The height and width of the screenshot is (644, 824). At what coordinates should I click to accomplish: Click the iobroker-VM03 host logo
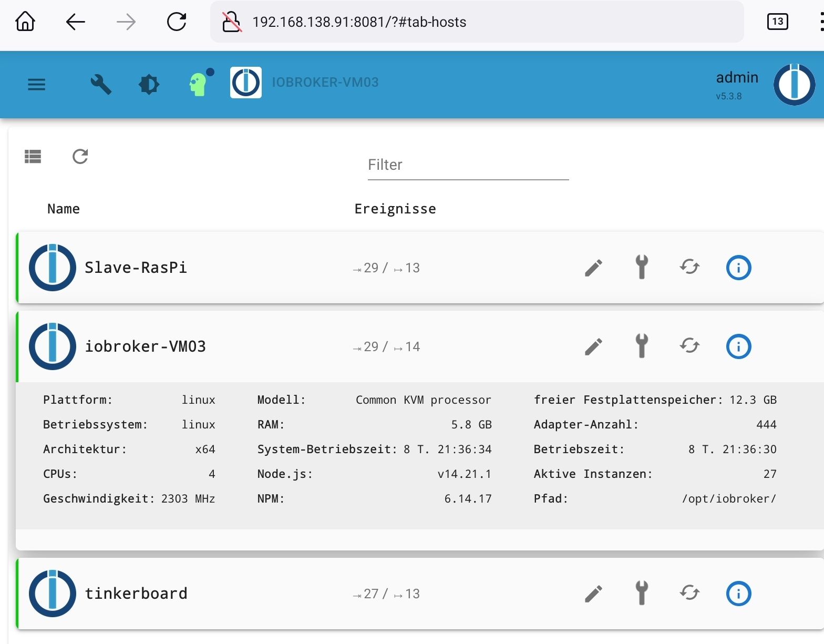[x=53, y=346]
